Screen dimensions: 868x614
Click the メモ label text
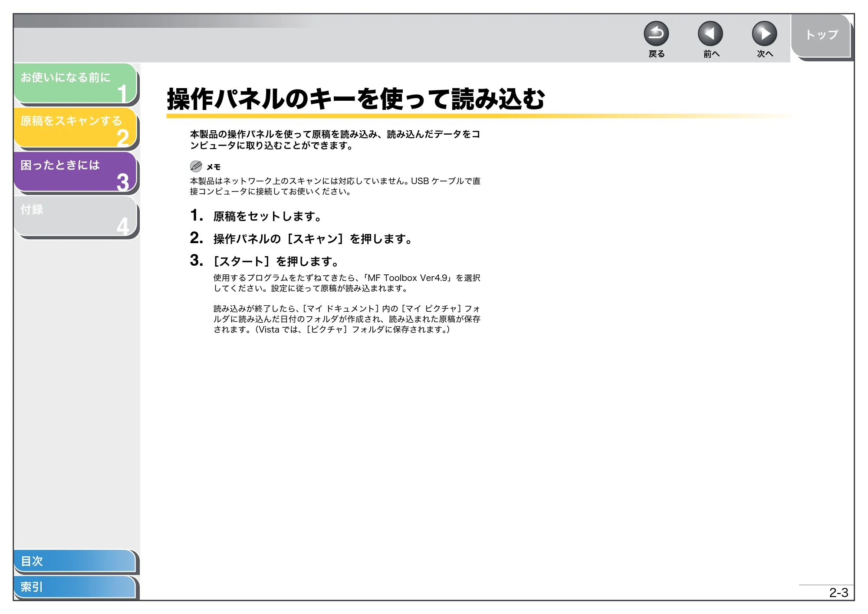[x=214, y=167]
